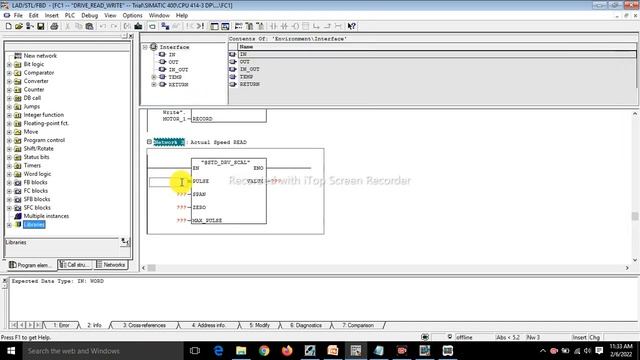The height and width of the screenshot is (360, 640).
Task: Toggle the Details pane toolbar icon
Action: (x=225, y=26)
